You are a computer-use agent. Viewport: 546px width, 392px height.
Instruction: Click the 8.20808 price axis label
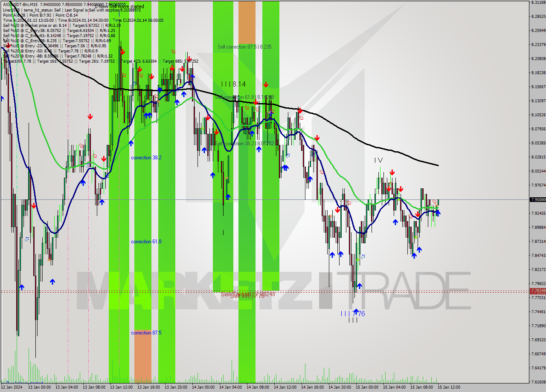[538, 58]
